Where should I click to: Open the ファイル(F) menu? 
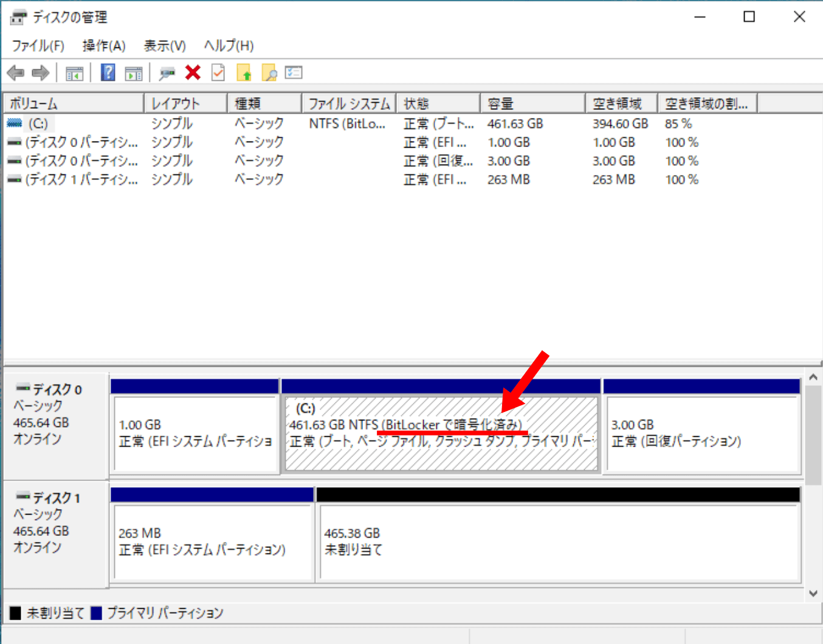coord(38,46)
